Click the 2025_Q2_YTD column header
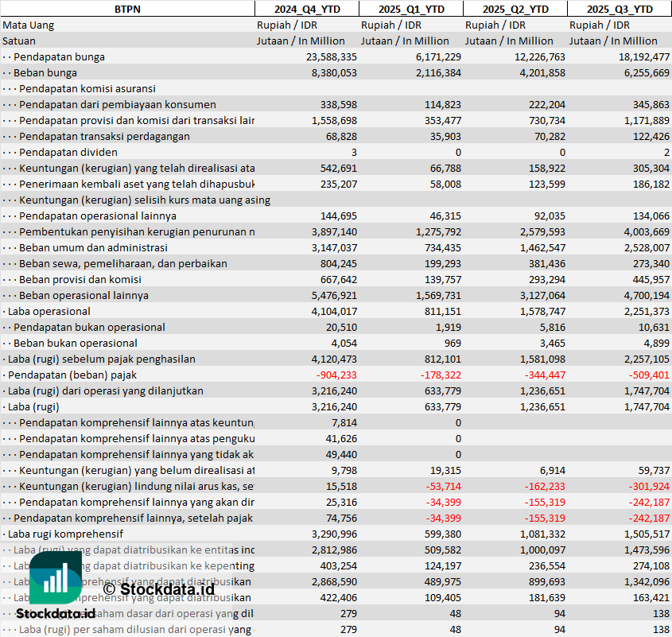Image resolution: width=672 pixels, height=637 pixels. [515, 9]
